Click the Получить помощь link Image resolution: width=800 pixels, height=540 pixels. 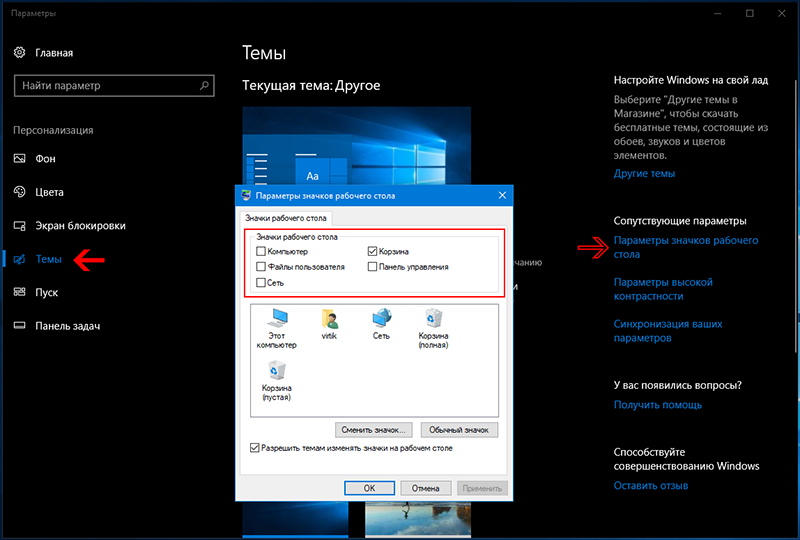[658, 405]
